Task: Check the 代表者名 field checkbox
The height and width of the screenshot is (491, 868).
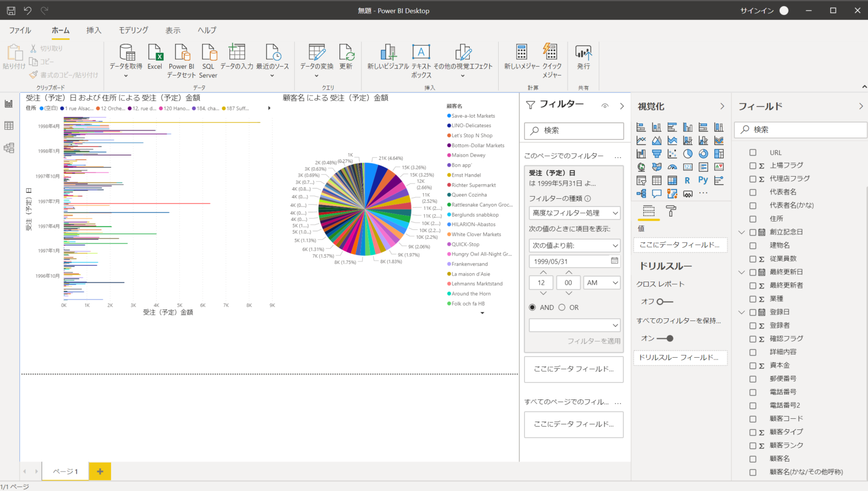Action: [753, 192]
